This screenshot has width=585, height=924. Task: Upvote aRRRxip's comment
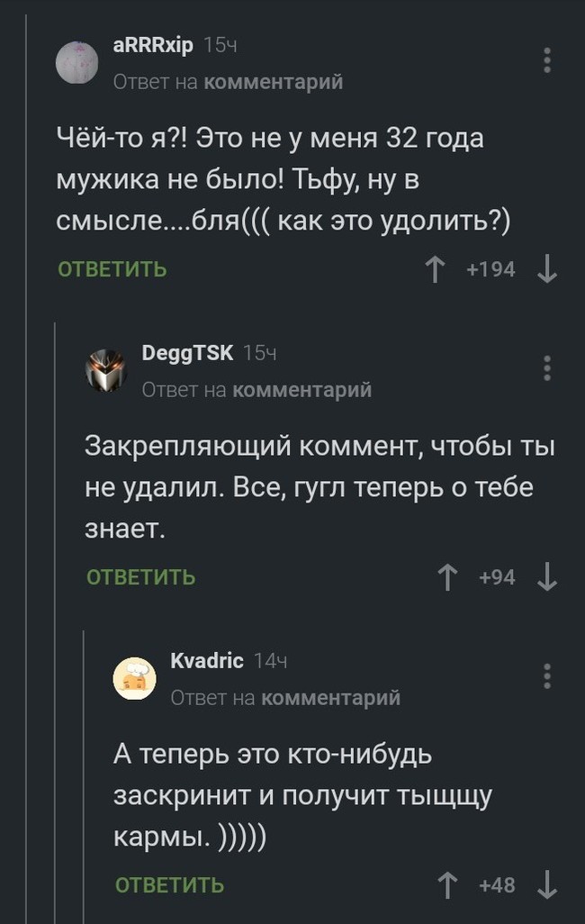click(436, 268)
